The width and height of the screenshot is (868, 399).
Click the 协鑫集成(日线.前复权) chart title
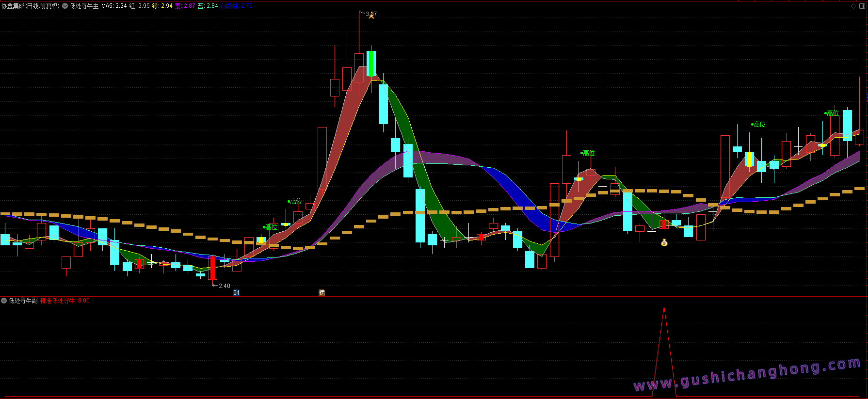[30, 6]
